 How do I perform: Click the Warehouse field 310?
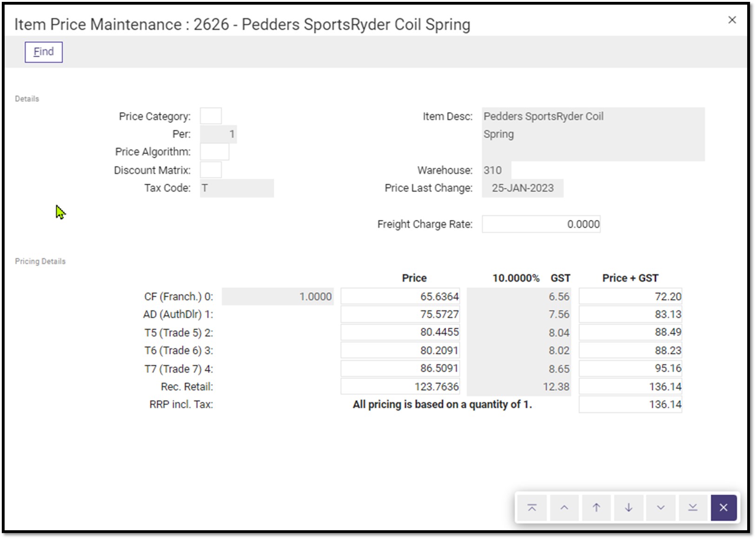[x=497, y=170]
